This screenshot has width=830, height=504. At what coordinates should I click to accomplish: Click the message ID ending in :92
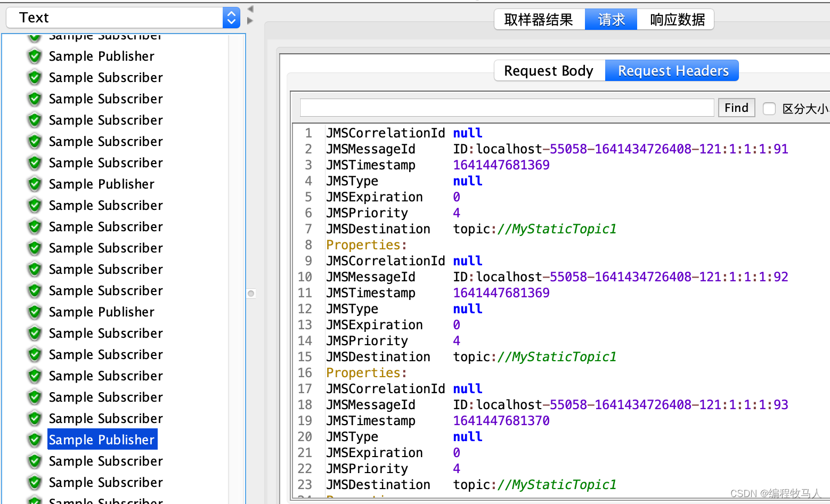click(x=621, y=277)
